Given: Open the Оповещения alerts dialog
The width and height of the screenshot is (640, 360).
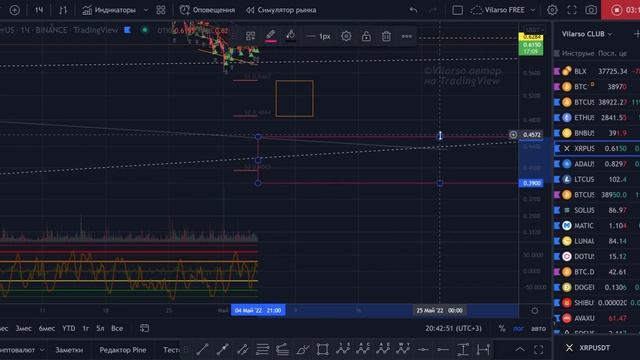Looking at the screenshot, I should pos(207,10).
